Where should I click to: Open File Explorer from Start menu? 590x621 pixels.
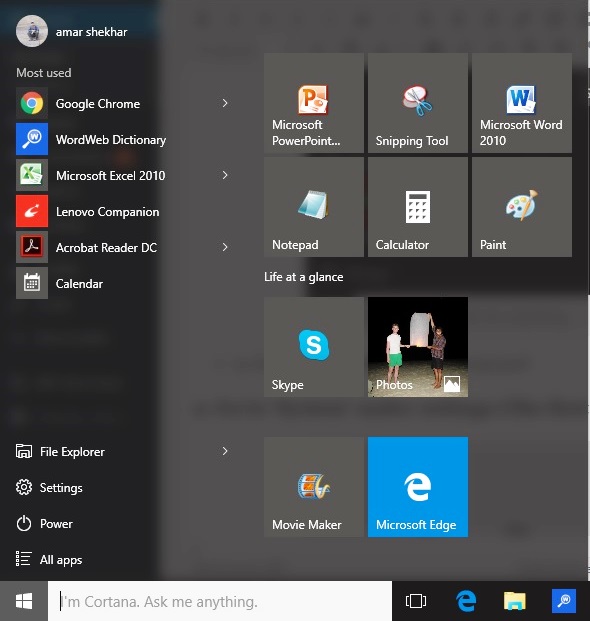click(x=60, y=451)
